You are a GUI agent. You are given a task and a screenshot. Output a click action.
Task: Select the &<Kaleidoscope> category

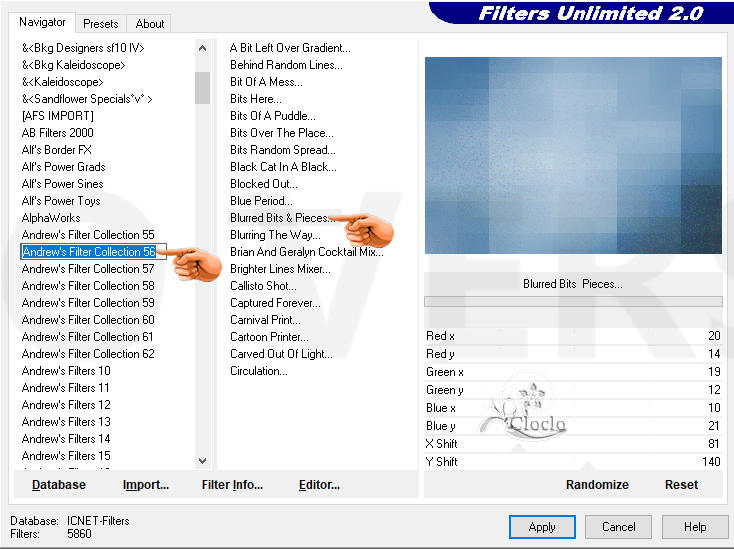click(63, 82)
